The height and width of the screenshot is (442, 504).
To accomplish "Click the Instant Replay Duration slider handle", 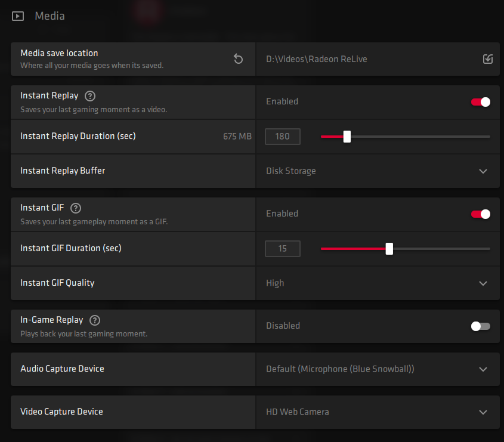I will point(347,137).
